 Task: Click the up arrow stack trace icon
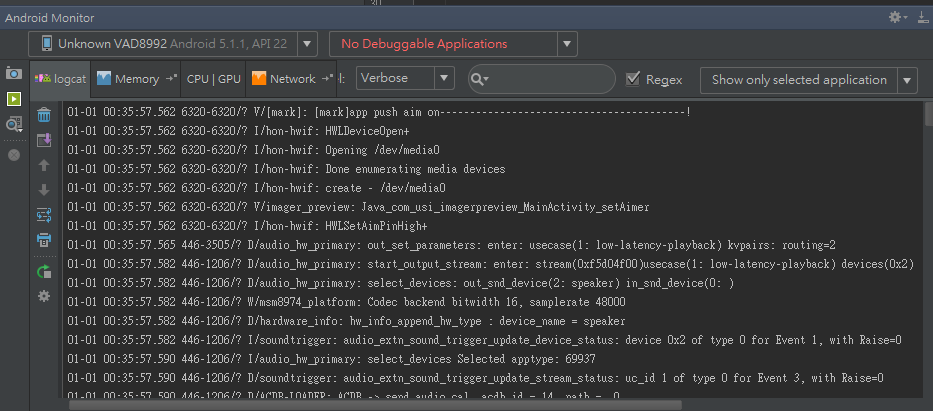coord(44,165)
